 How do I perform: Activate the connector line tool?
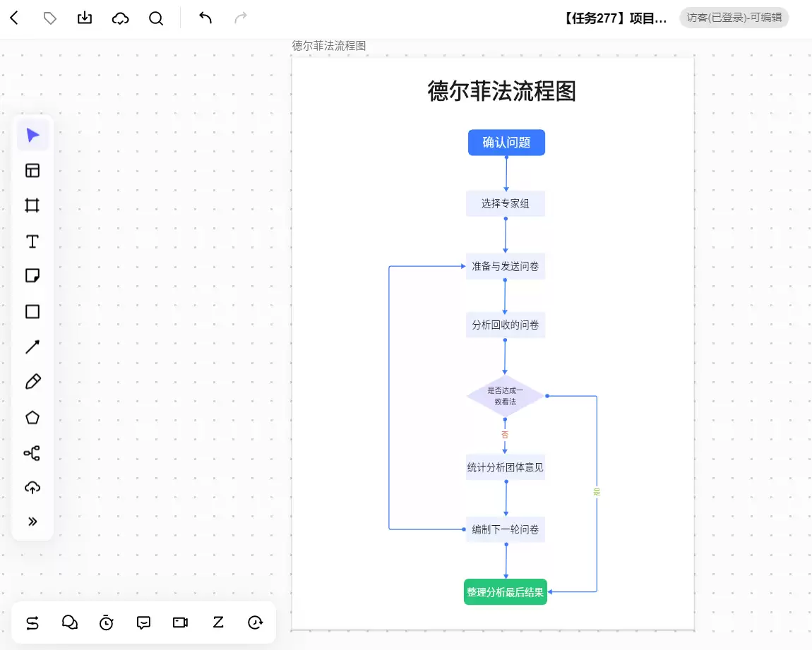click(x=32, y=347)
